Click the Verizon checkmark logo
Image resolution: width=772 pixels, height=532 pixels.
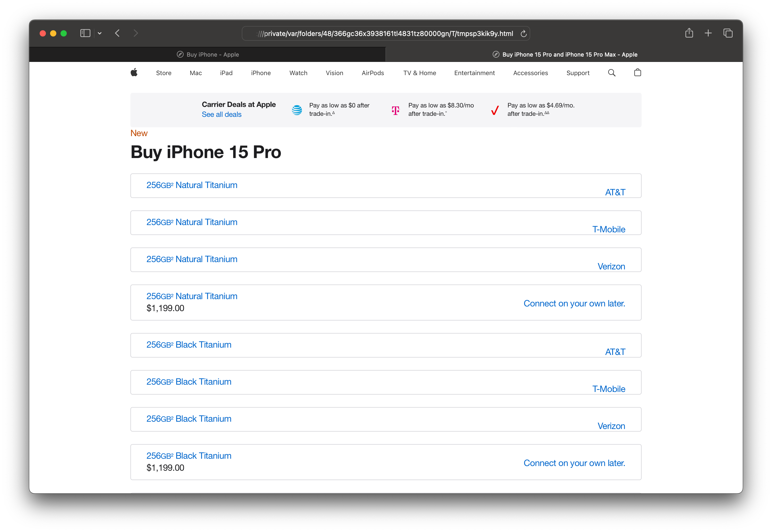495,110
